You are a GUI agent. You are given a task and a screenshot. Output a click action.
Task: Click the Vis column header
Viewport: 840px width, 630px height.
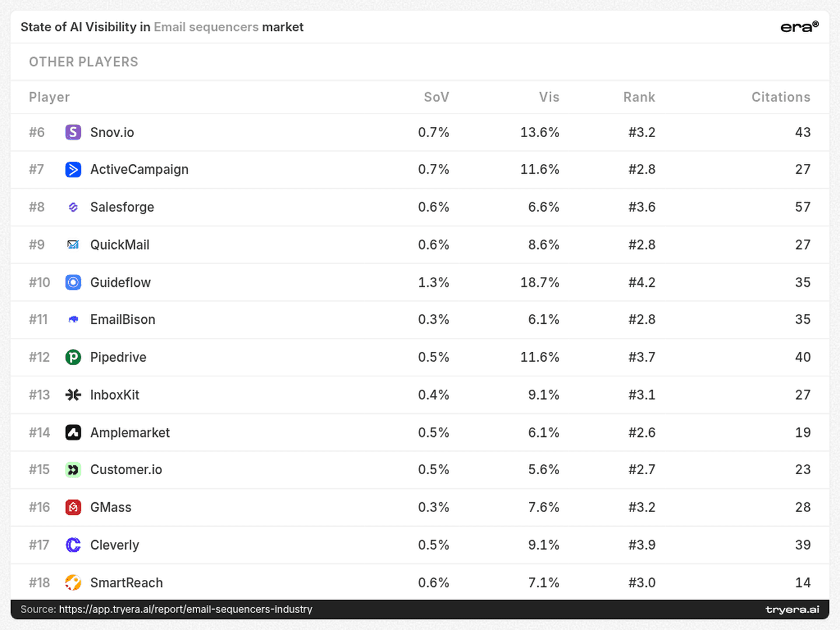pos(549,97)
